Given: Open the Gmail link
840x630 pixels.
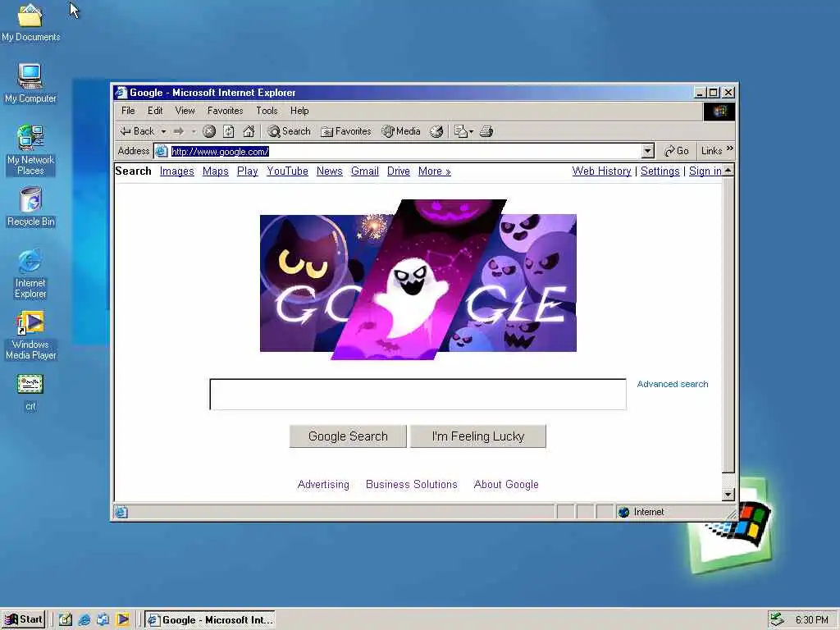Looking at the screenshot, I should point(365,171).
